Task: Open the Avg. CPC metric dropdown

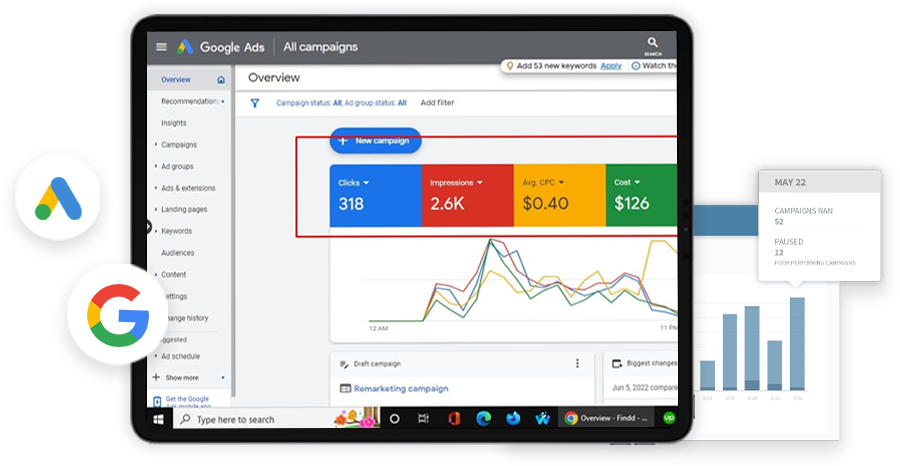Action: (x=561, y=183)
